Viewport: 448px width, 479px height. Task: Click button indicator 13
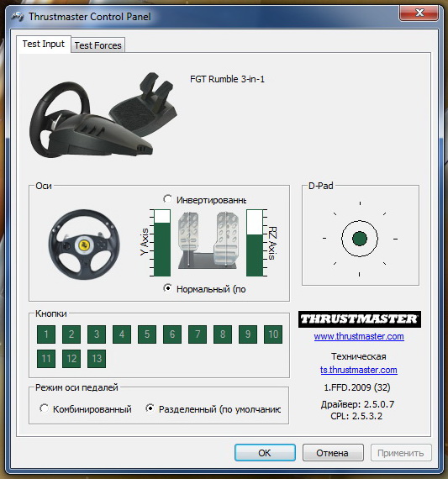pos(97,359)
